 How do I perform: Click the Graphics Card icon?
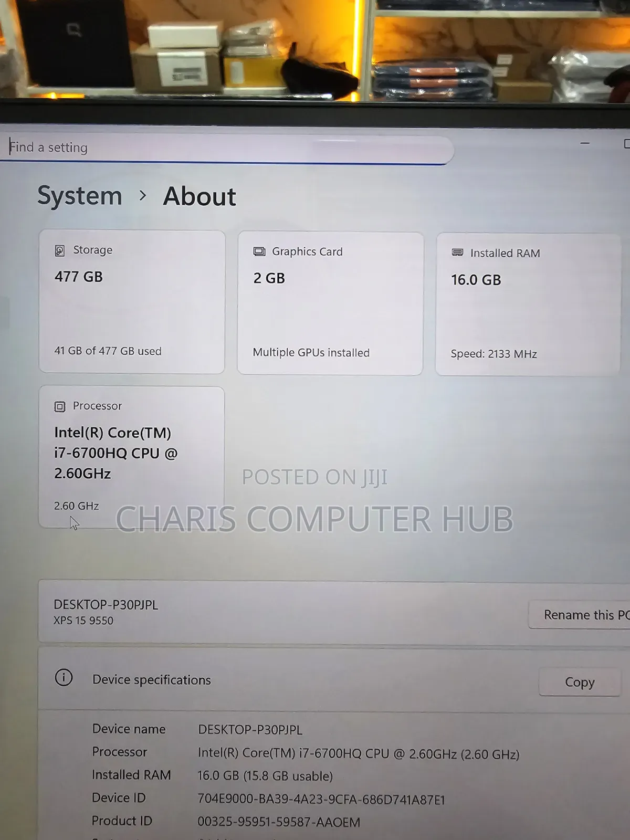click(x=259, y=251)
